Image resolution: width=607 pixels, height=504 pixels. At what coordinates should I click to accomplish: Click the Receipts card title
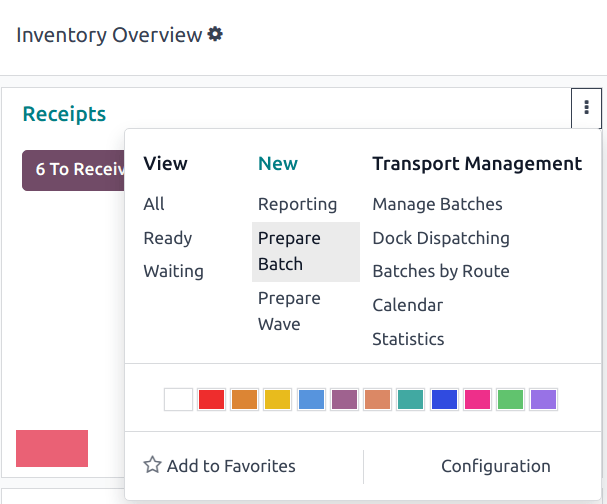pyautogui.click(x=64, y=114)
